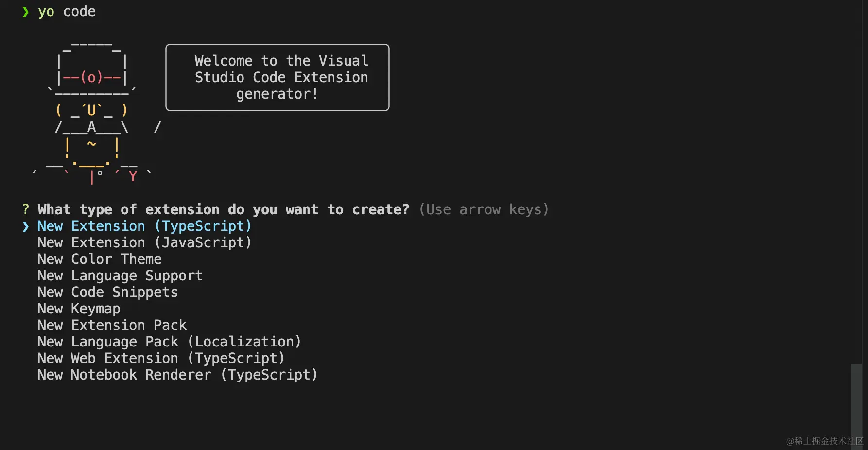Click the watermark text in corner

(x=824, y=441)
